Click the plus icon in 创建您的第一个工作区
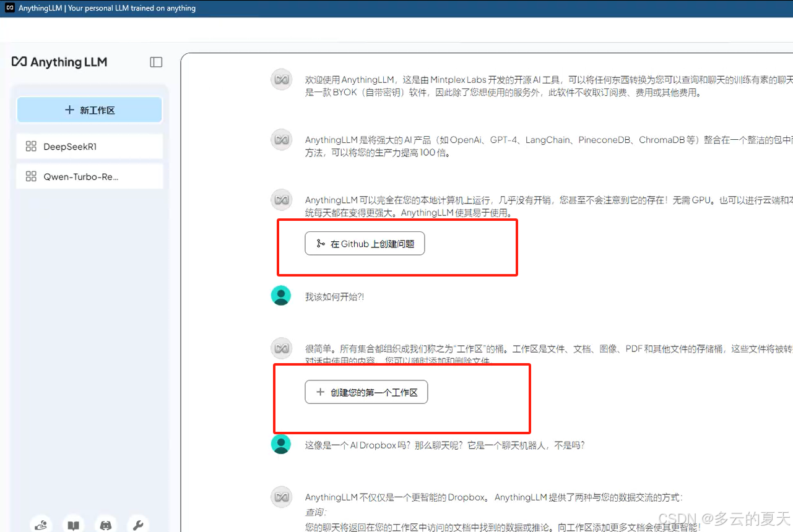793x532 pixels. coord(320,392)
